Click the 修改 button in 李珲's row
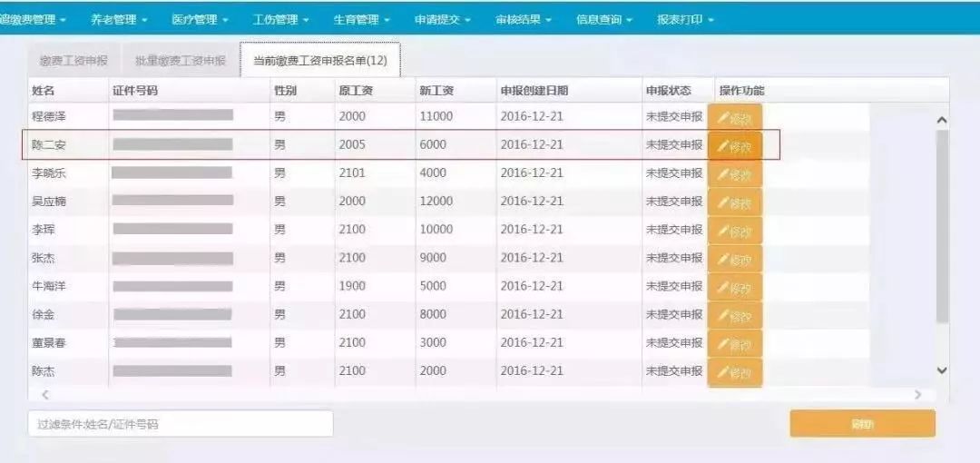This screenshot has height=463, width=980. (735, 231)
